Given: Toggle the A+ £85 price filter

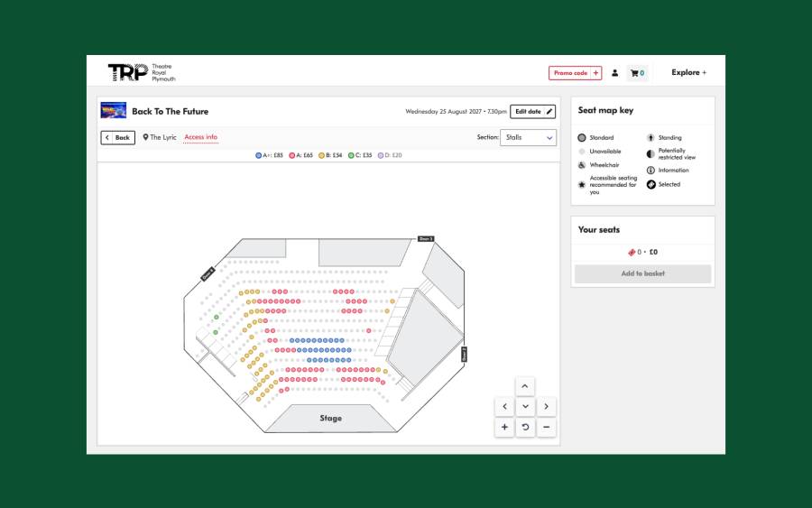Looking at the screenshot, I should tap(269, 155).
